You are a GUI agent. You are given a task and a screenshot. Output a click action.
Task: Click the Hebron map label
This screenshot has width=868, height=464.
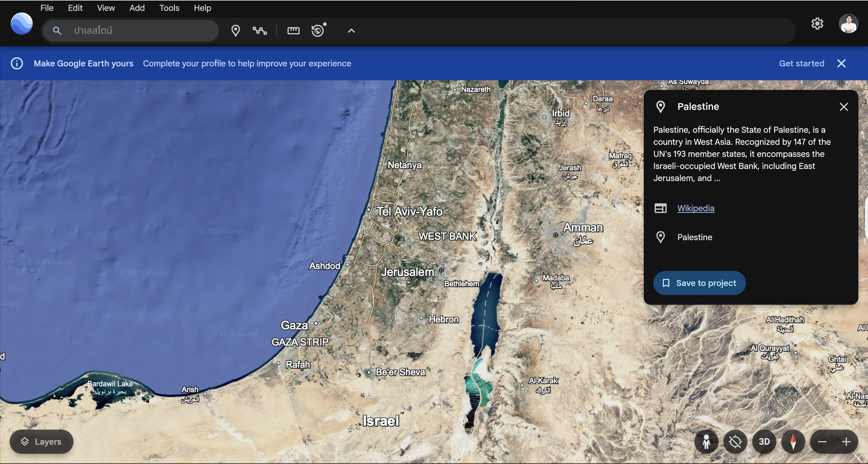pyautogui.click(x=443, y=319)
